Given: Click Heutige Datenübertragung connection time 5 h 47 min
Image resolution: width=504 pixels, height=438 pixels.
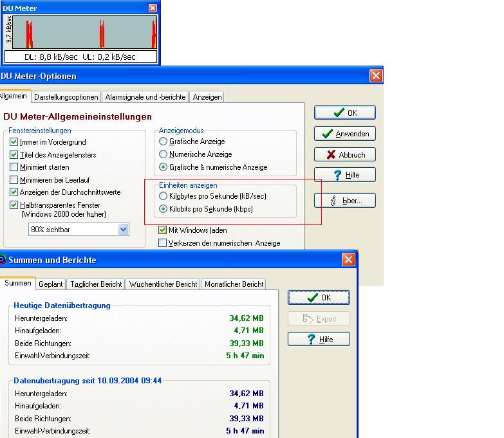Looking at the screenshot, I should pos(245,356).
